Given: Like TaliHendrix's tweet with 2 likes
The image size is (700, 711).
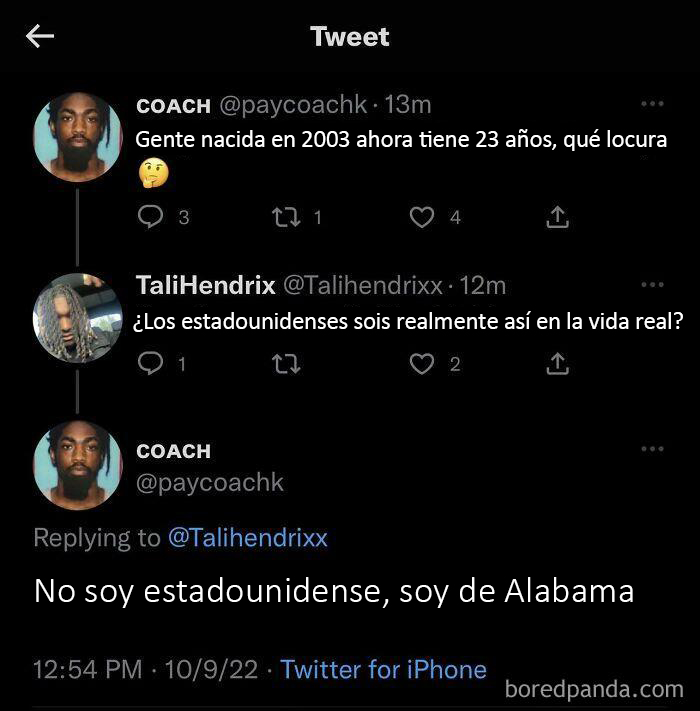Looking at the screenshot, I should (x=422, y=364).
